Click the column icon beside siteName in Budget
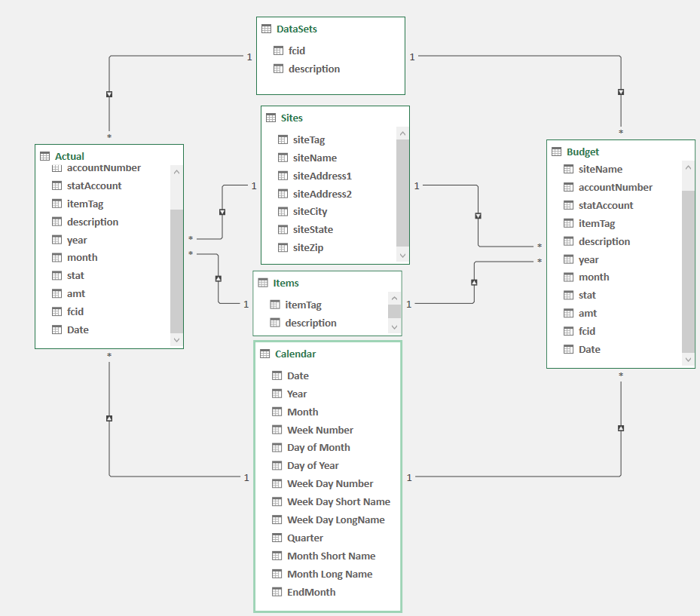The image size is (700, 616). pyautogui.click(x=568, y=169)
